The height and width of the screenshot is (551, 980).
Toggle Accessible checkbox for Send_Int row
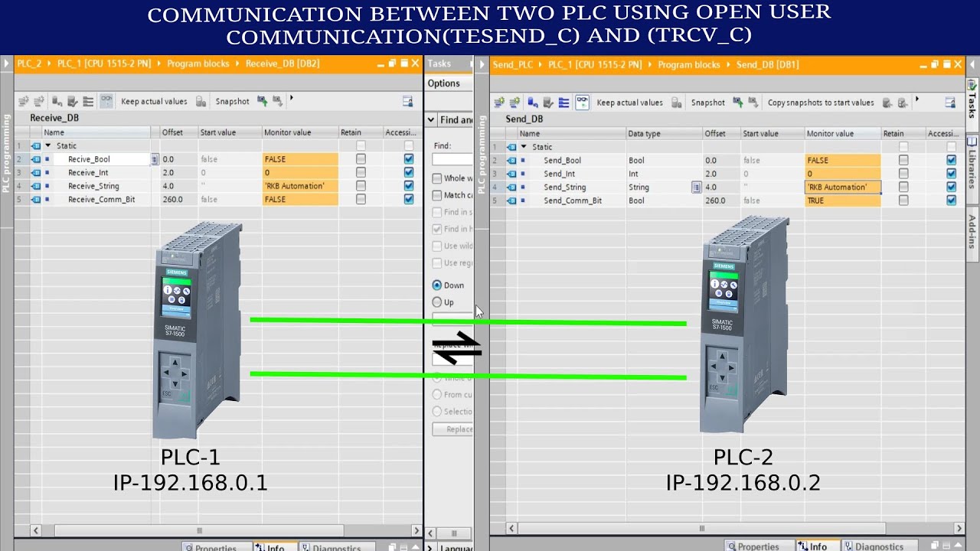[951, 174]
